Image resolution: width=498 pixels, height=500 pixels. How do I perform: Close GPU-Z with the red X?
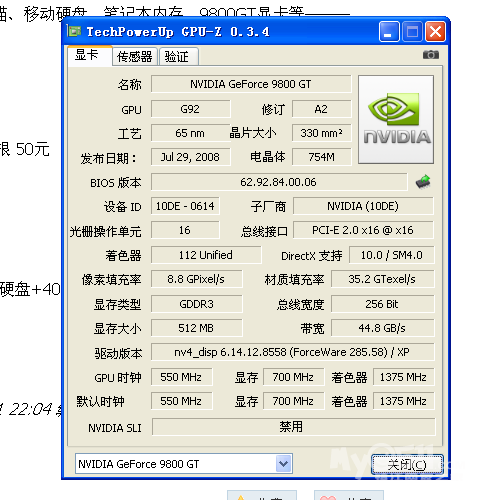pos(435,32)
